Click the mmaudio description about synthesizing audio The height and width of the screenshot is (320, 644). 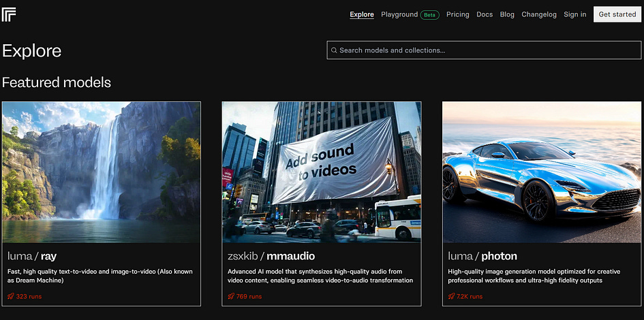coord(320,276)
